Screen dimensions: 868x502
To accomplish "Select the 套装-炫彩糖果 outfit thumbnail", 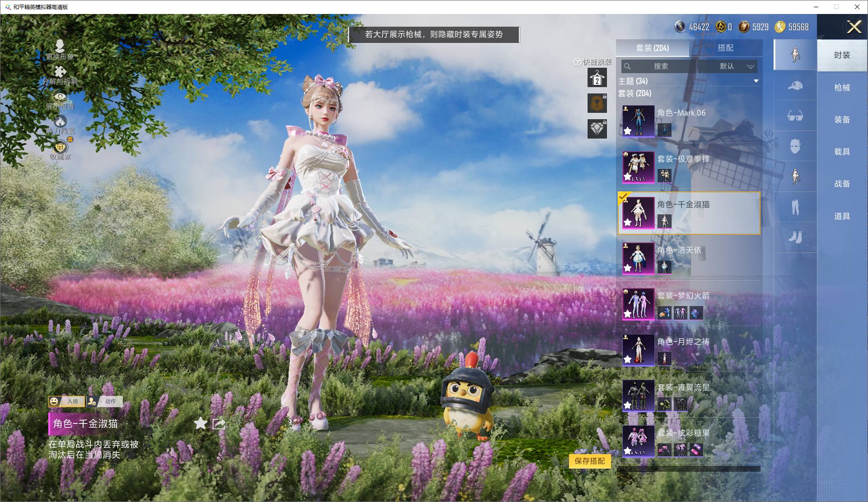I will point(638,441).
